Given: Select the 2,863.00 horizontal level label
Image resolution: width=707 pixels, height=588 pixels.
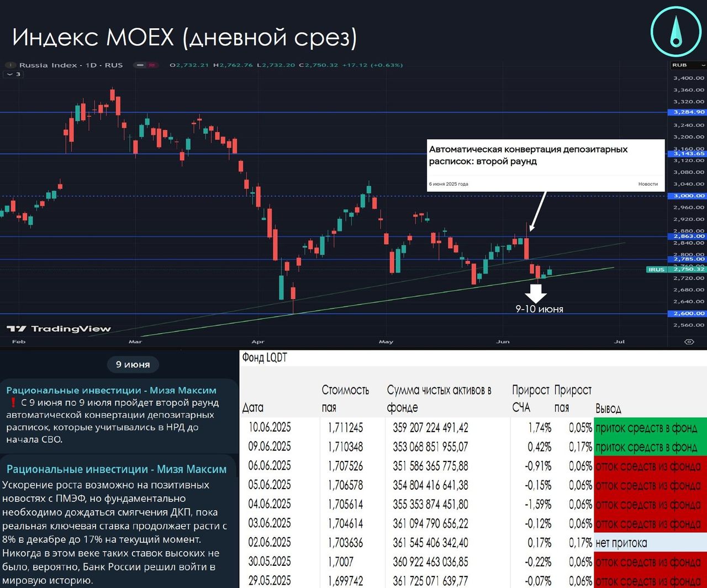Looking at the screenshot, I should tap(688, 237).
